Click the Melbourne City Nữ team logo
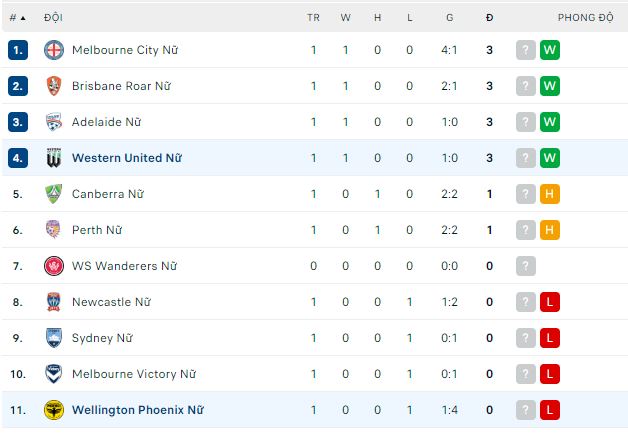 (x=54, y=50)
